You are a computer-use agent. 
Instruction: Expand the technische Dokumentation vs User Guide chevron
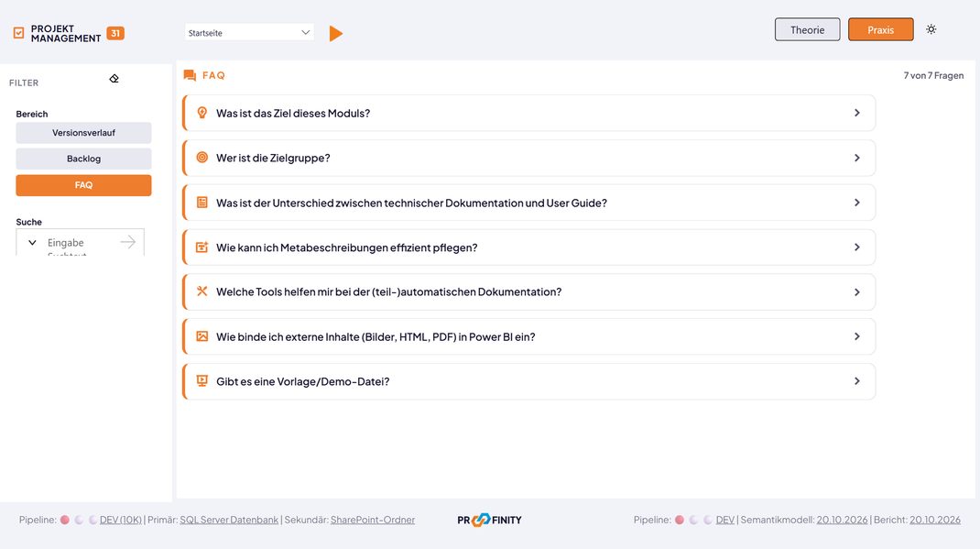tap(857, 203)
